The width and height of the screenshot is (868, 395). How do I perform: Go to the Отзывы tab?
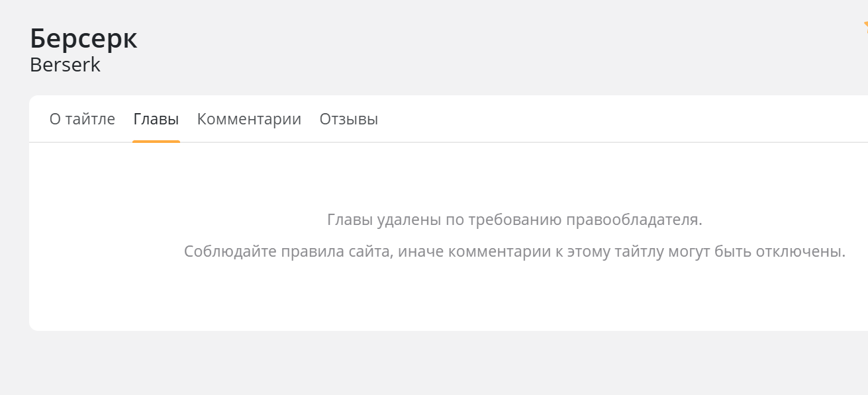coord(349,119)
